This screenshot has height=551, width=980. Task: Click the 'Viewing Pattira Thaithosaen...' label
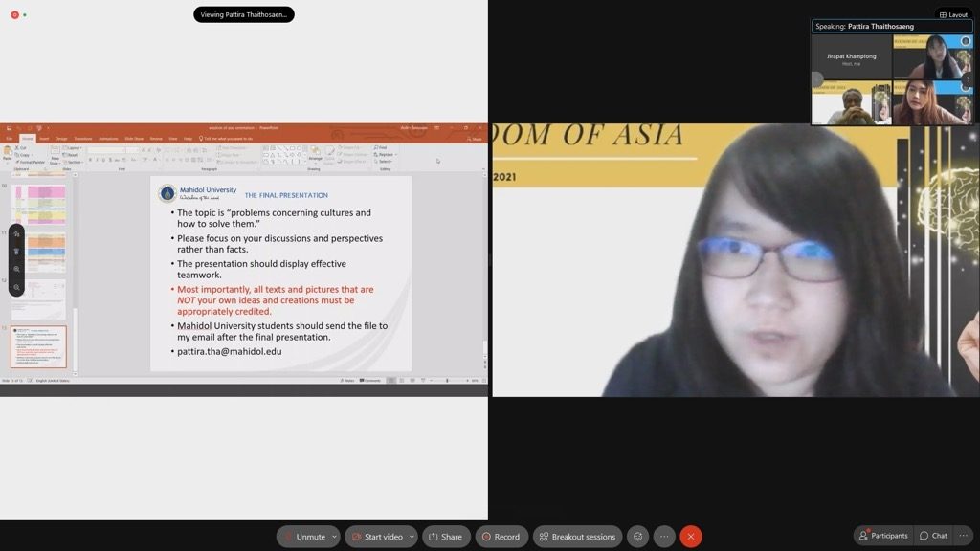point(244,14)
